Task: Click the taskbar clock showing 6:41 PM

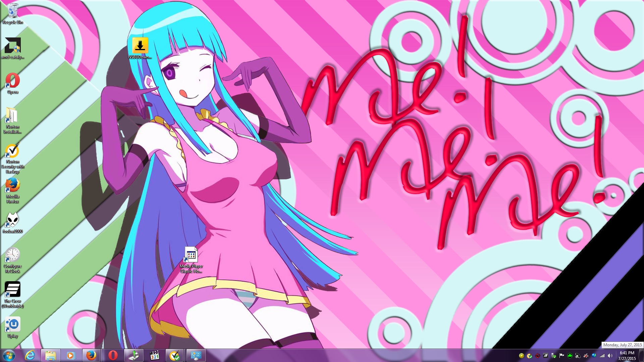Action: pos(627,355)
